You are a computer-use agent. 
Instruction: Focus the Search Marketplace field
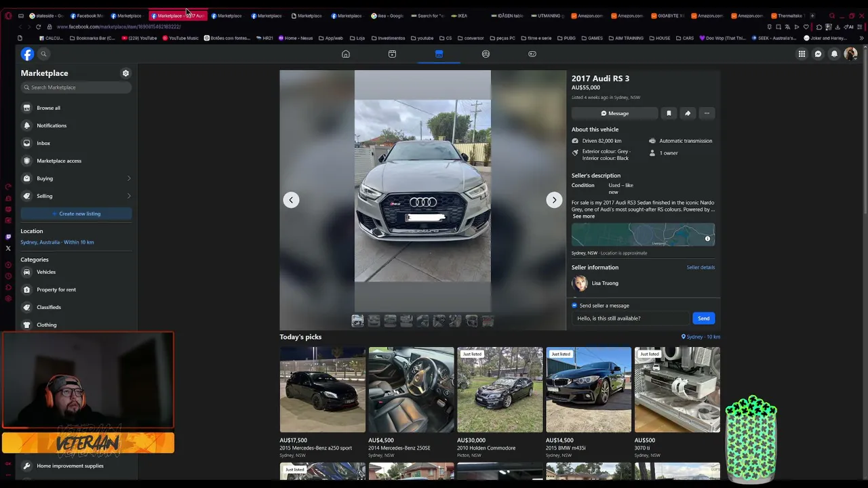pyautogui.click(x=76, y=87)
